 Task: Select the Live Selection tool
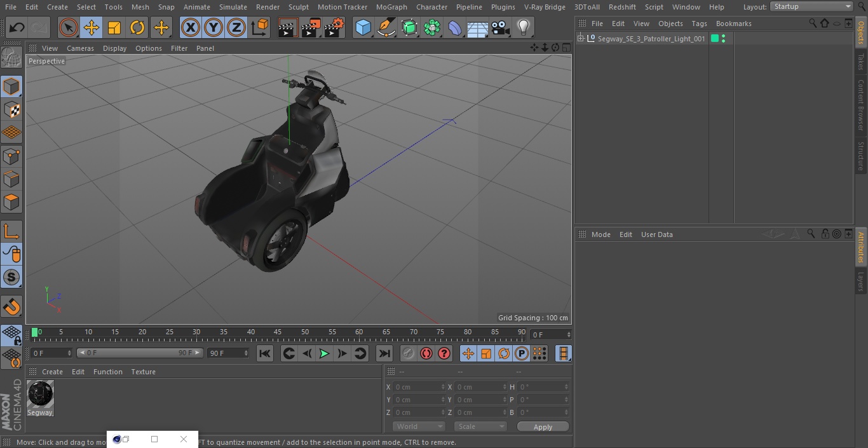click(x=68, y=27)
